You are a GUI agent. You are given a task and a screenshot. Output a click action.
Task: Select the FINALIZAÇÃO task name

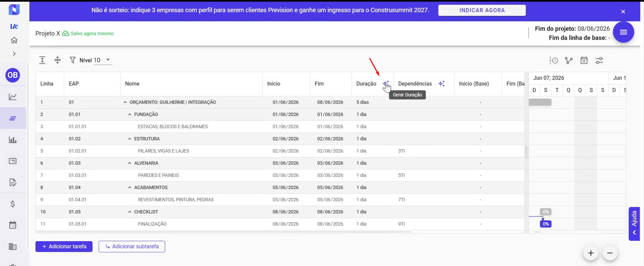[x=152, y=224]
